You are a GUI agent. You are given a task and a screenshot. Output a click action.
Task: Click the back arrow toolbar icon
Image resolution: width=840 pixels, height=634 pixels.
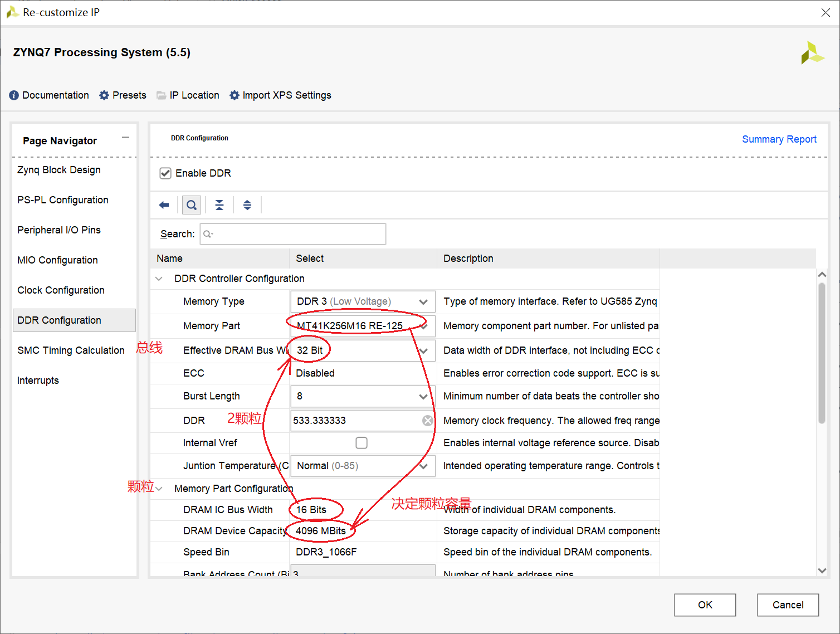click(164, 205)
